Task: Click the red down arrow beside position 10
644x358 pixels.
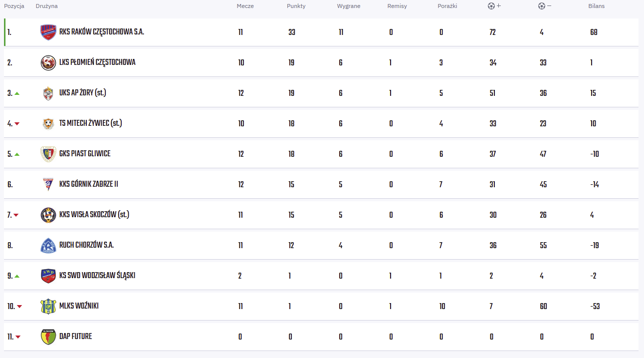Action: 19,307
